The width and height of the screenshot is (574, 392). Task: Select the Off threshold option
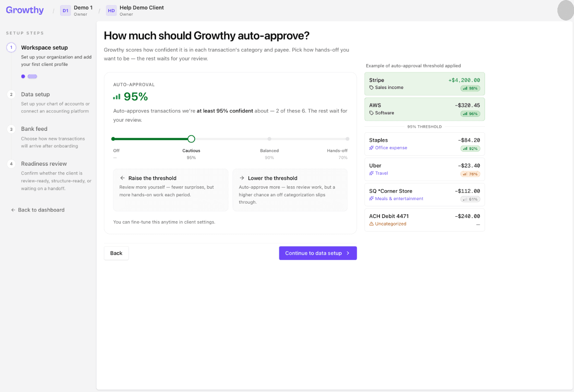pyautogui.click(x=116, y=153)
